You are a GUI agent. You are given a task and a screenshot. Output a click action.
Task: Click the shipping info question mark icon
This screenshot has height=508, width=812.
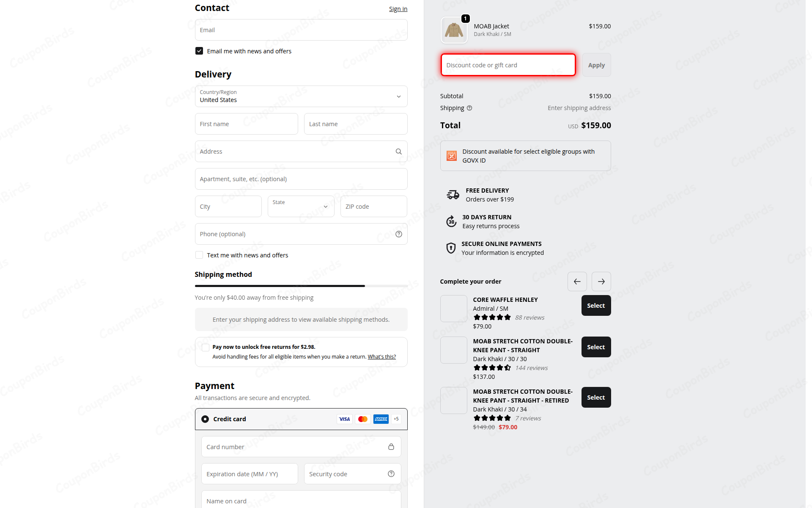469,108
